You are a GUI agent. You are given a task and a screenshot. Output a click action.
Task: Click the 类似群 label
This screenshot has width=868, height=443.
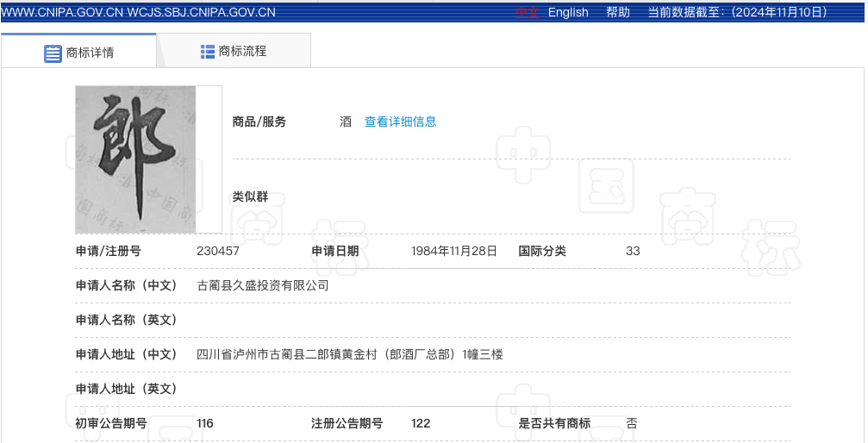point(250,197)
